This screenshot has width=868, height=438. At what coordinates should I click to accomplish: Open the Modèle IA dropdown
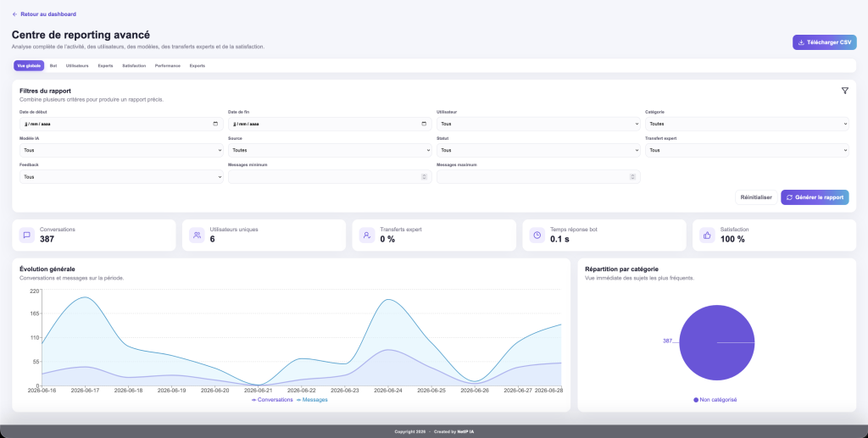click(121, 150)
